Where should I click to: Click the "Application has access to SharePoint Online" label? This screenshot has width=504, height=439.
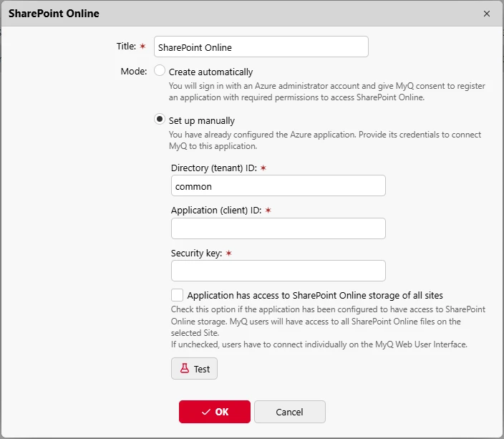tap(314, 295)
